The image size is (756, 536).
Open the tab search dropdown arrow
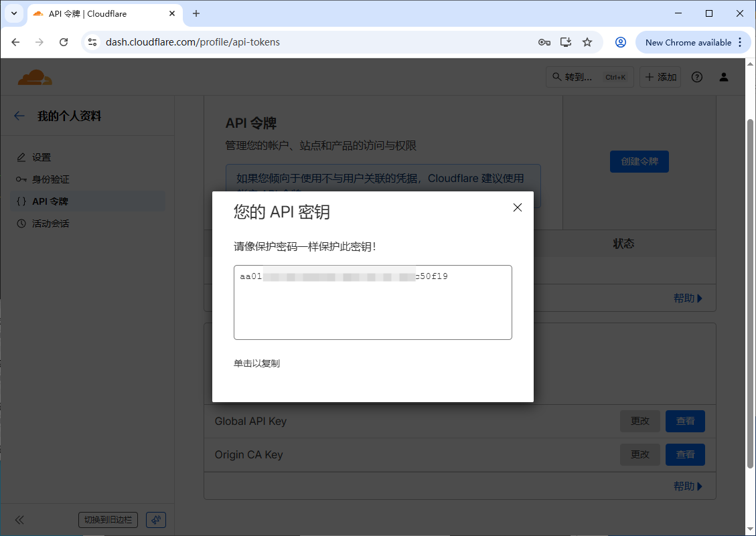(13, 13)
